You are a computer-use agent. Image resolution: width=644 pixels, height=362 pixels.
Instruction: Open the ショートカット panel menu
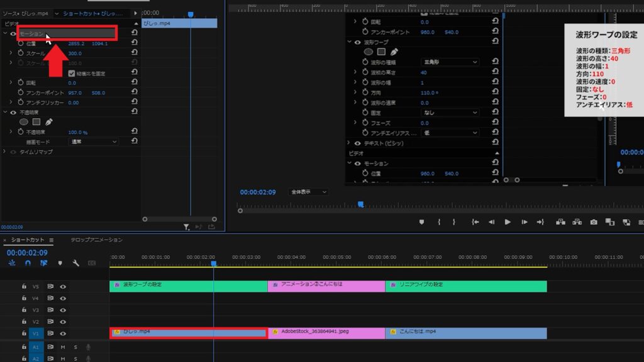tap(52, 239)
